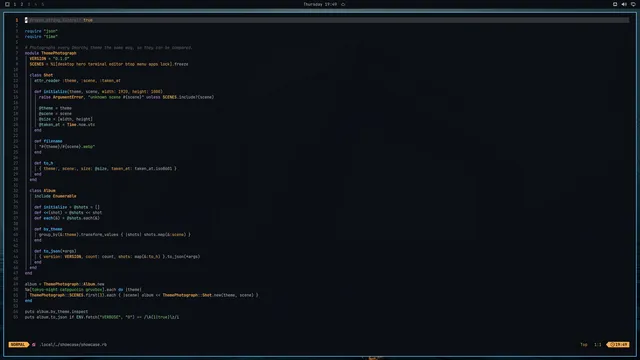This screenshot has width=640, height=360.
Task: Place cursor on require "time" line
Action: pos(41,36)
